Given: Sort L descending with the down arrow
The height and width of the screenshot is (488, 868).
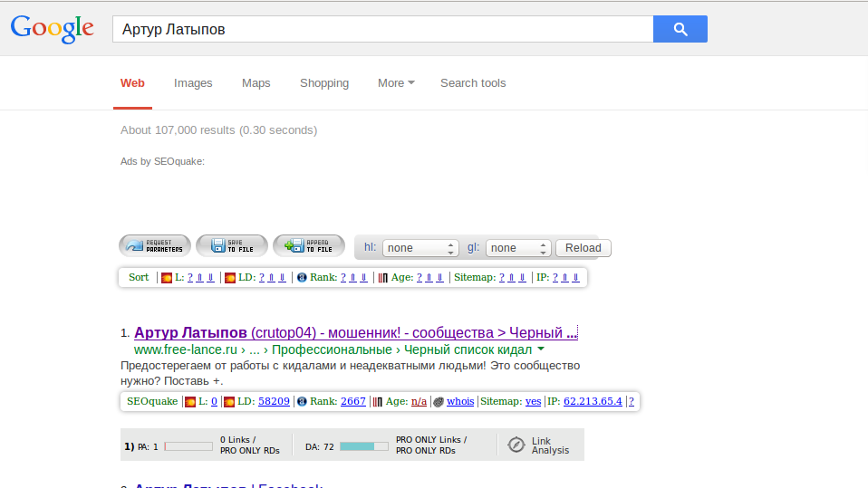Looking at the screenshot, I should tap(210, 277).
